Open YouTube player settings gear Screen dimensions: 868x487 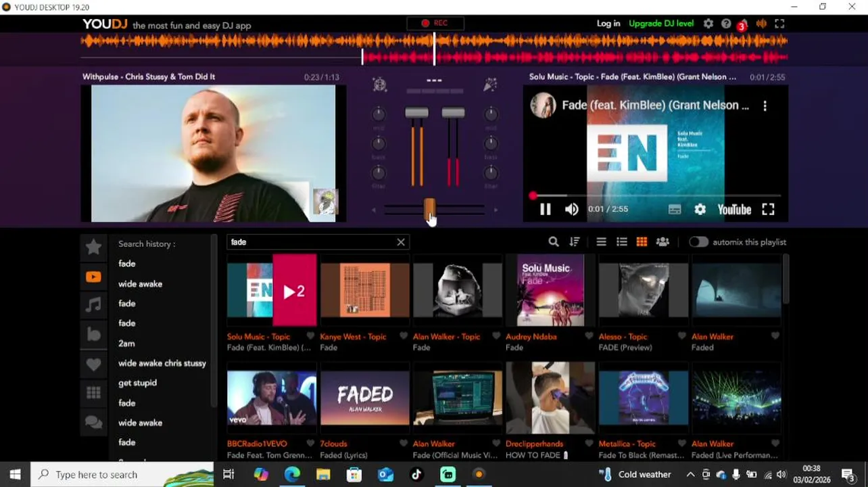tap(700, 210)
